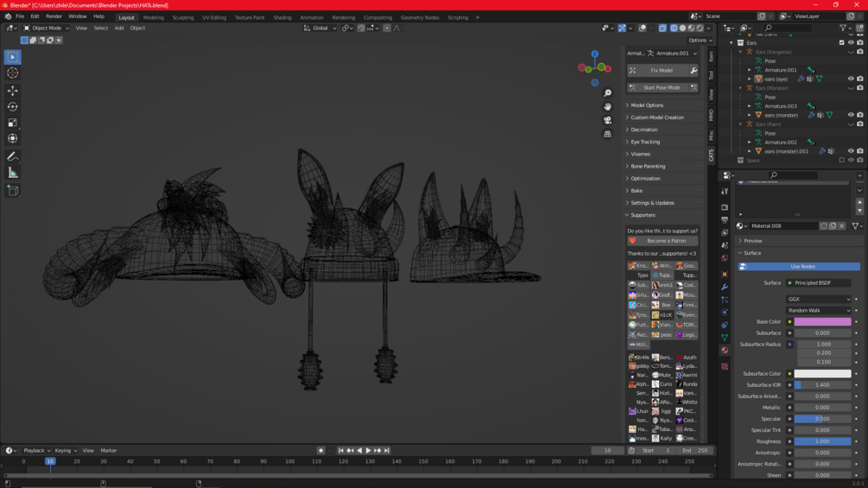Open the Object Mode dropdown
This screenshot has height=488, width=868.
[47, 28]
